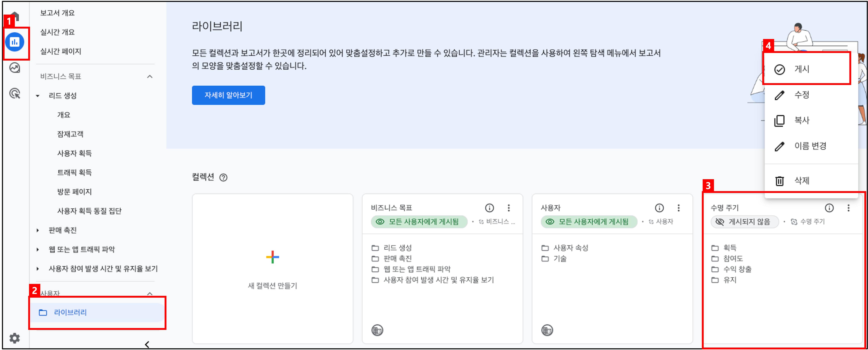Click 모든 사용자에게 게시됨 chip on 사용자 card
This screenshot has height=350, width=868.
[589, 222]
